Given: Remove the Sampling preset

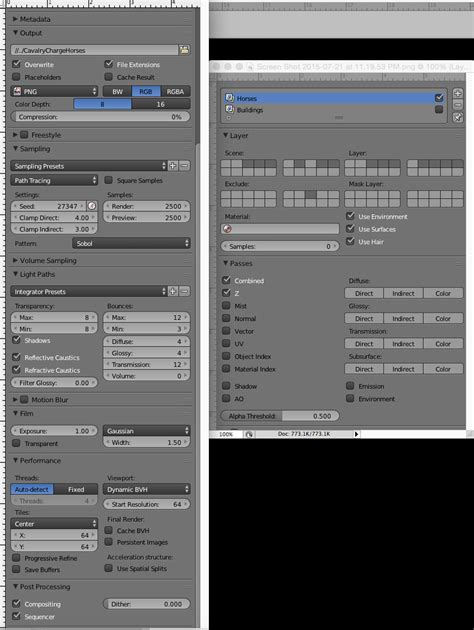Looking at the screenshot, I should [184, 166].
